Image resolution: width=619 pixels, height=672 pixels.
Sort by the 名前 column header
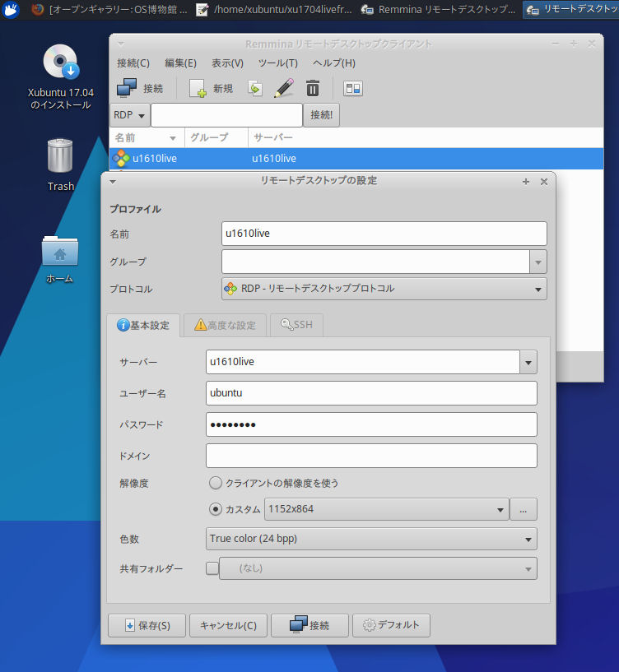[x=147, y=137]
